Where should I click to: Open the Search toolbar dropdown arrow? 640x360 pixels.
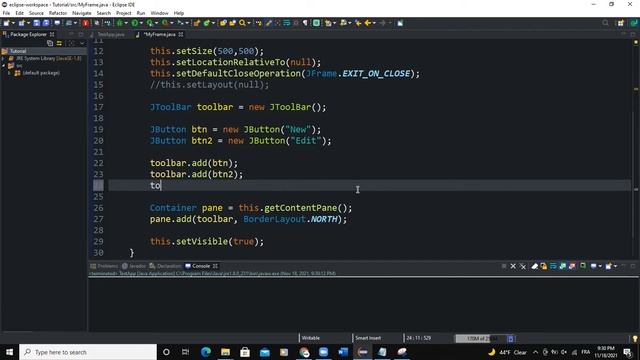coord(248,23)
